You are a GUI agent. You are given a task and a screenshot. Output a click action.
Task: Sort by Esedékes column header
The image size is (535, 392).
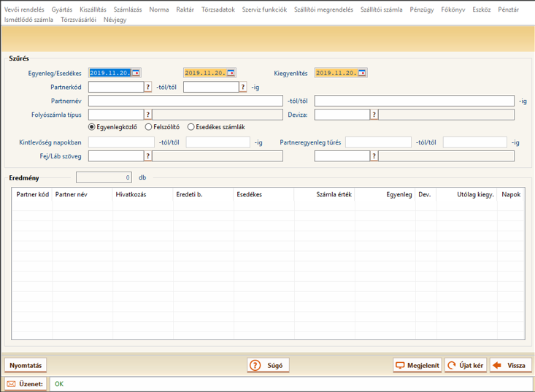coord(264,194)
